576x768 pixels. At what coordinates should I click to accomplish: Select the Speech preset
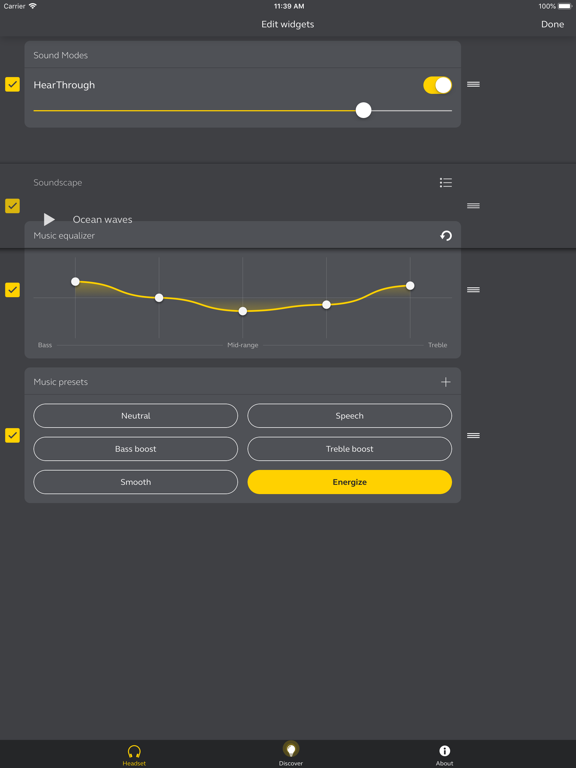pos(349,416)
